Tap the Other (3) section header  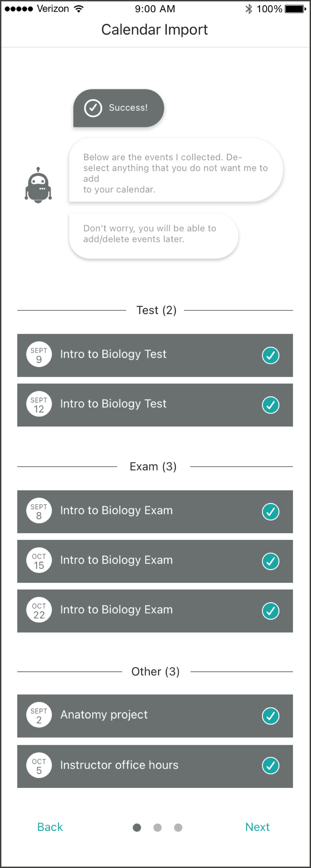pyautogui.click(x=155, y=671)
